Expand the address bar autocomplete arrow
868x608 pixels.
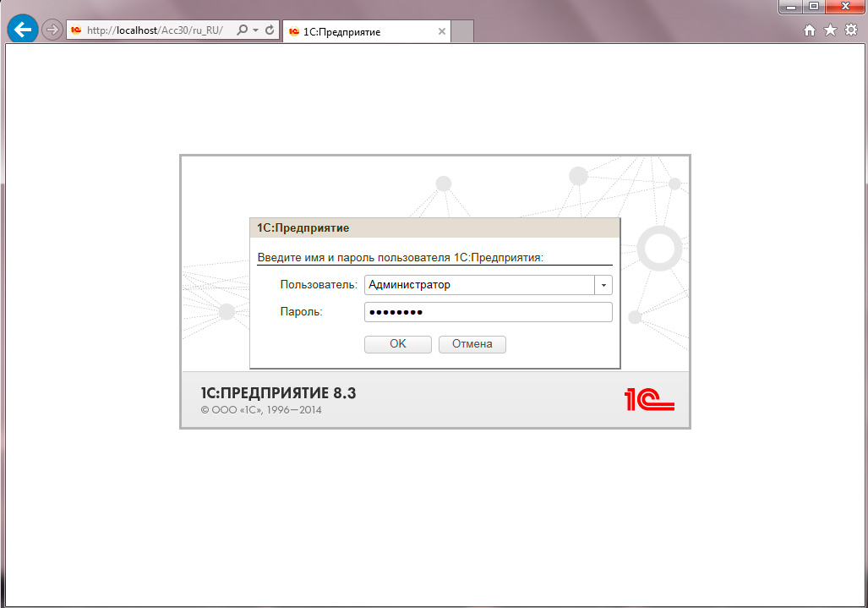point(255,30)
